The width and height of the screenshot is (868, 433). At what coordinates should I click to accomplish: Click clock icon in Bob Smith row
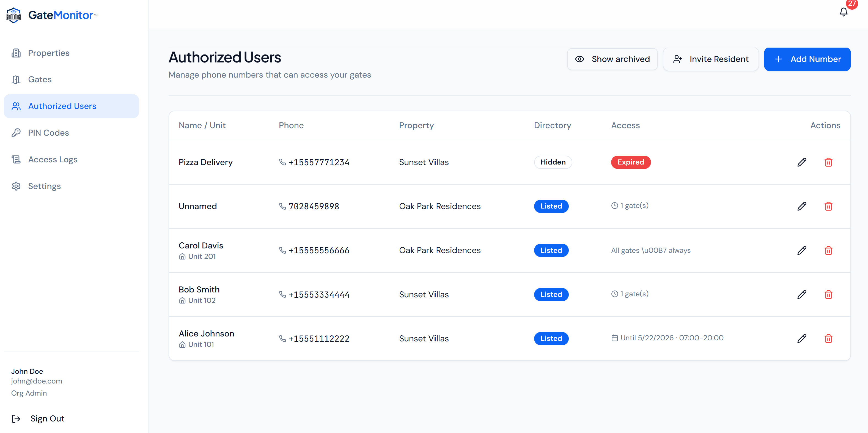point(615,294)
